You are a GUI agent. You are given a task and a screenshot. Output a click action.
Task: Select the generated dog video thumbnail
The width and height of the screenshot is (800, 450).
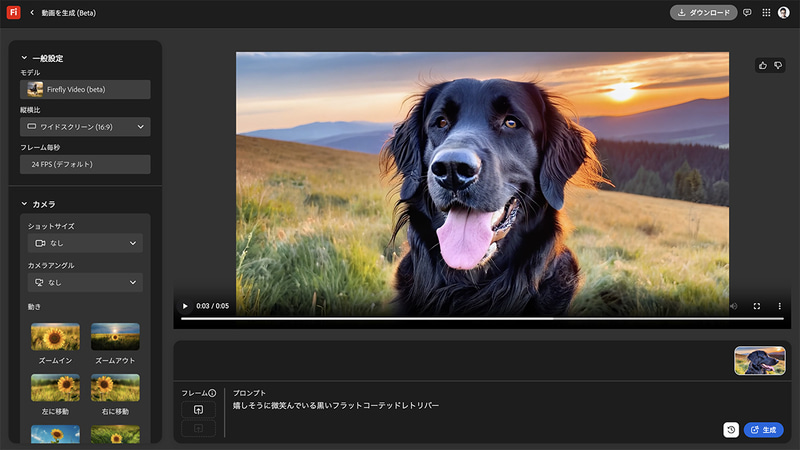pyautogui.click(x=760, y=360)
